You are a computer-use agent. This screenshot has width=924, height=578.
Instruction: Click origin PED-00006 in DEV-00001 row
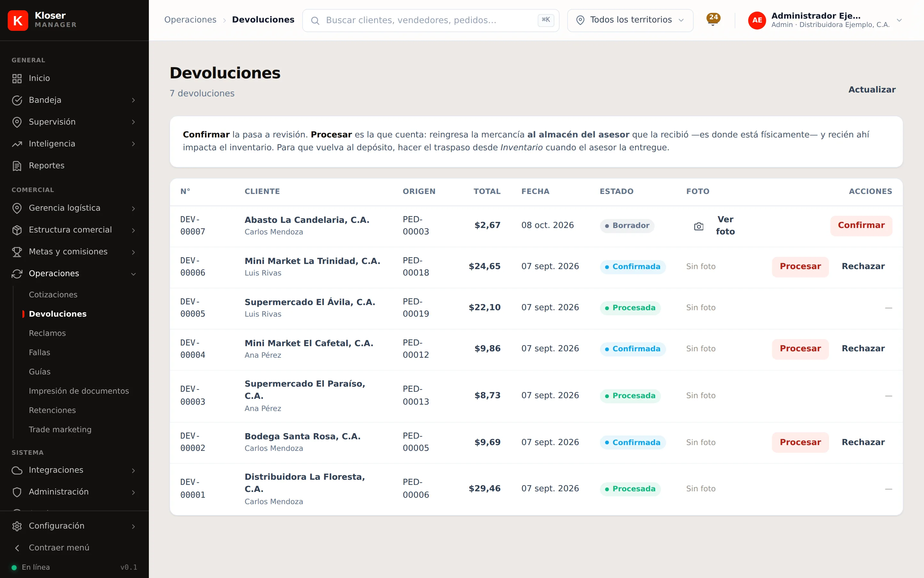[x=416, y=488]
